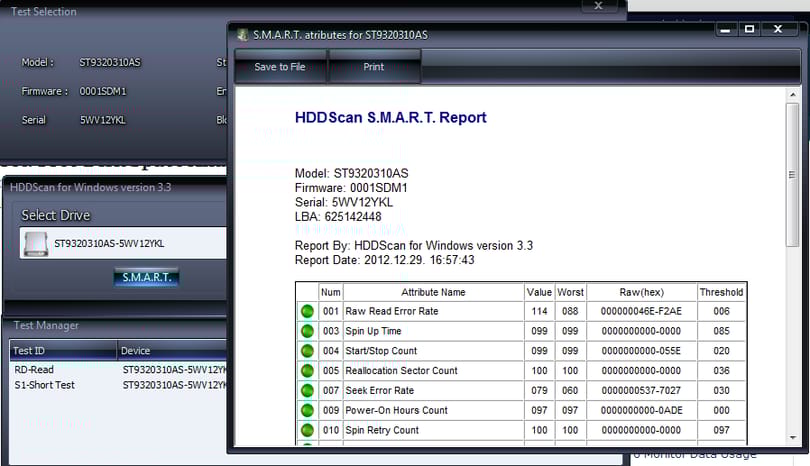810x466 pixels.
Task: Click the Report Date line
Action: [384, 260]
